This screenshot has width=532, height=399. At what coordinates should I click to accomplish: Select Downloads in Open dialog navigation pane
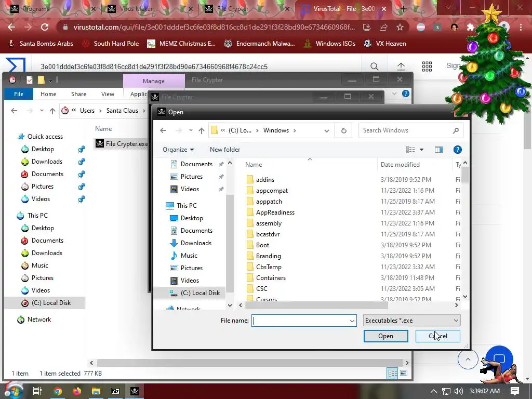point(196,243)
